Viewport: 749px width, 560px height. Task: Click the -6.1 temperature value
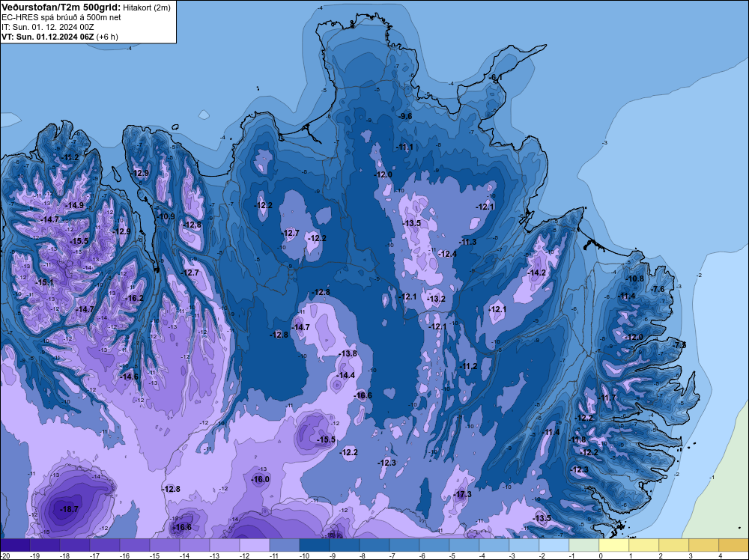(495, 77)
